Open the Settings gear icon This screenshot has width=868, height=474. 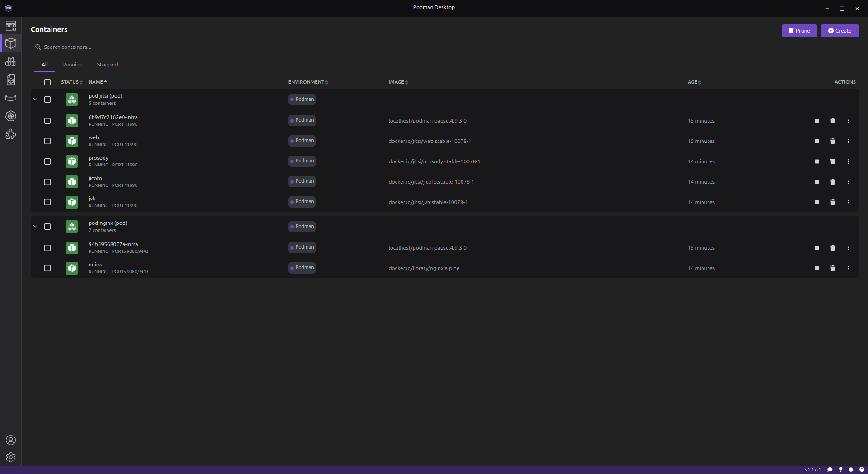[11, 457]
